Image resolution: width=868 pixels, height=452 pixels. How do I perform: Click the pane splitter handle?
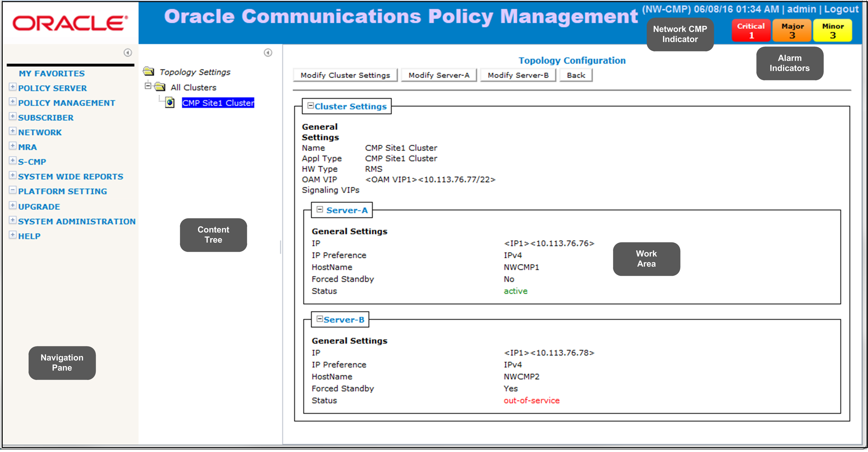(280, 247)
